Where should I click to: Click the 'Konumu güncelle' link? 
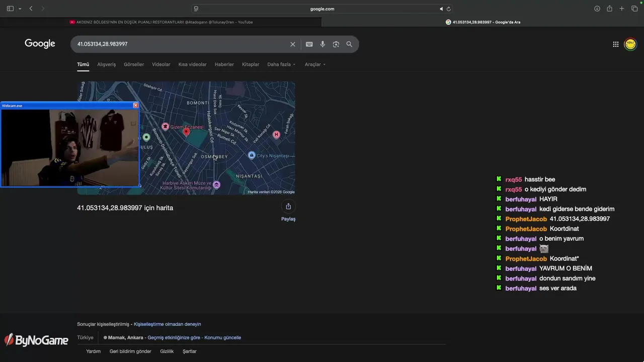coord(222,337)
